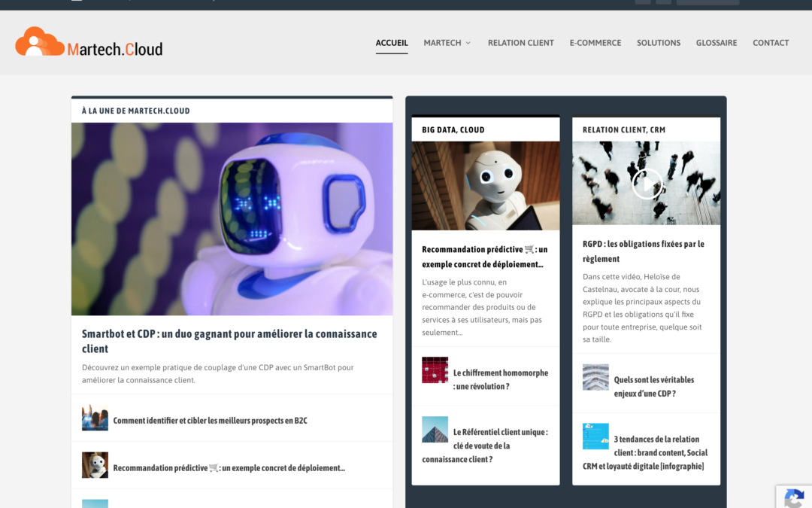Click 'Dans cette vidéo, Heloïse de Castelnau' excerpt
812x508 pixels.
tap(642, 308)
